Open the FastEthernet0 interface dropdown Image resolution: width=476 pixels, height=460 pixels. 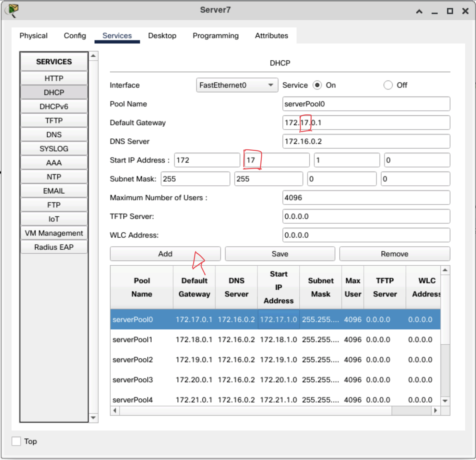click(237, 85)
